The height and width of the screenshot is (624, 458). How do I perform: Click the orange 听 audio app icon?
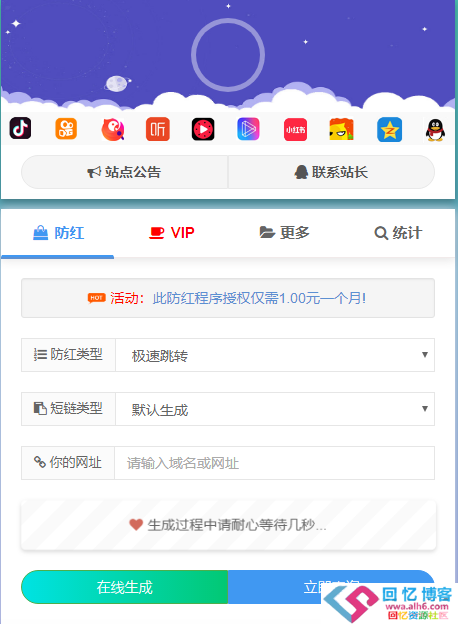click(158, 129)
